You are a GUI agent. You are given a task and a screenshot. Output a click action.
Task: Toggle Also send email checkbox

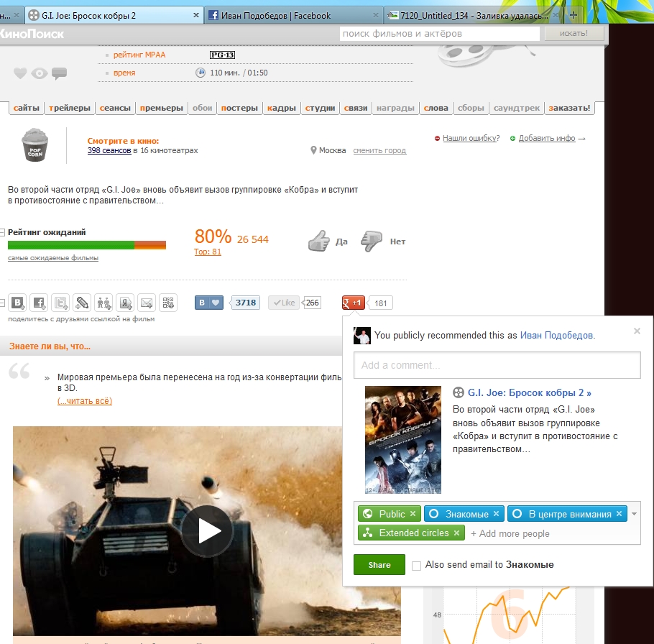pyautogui.click(x=416, y=566)
